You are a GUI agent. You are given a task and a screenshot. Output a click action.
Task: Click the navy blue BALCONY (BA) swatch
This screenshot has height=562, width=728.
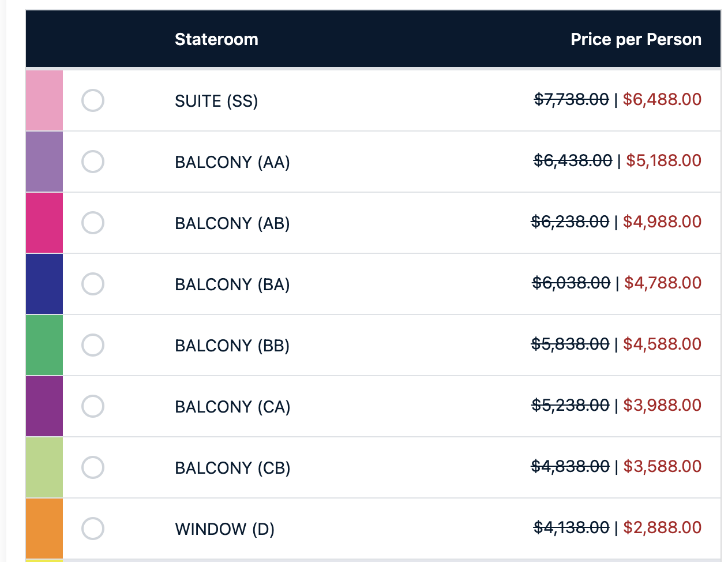coord(44,284)
